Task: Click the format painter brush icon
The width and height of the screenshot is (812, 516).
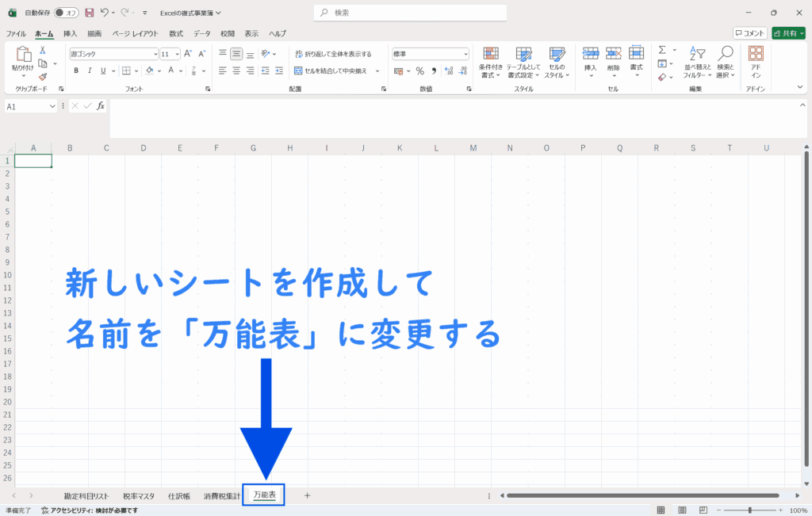Action: tap(43, 77)
